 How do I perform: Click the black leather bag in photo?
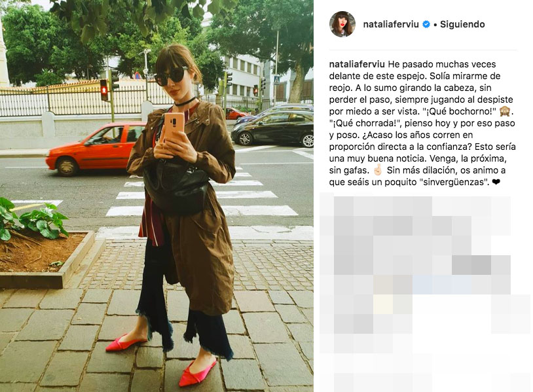pos(175,185)
